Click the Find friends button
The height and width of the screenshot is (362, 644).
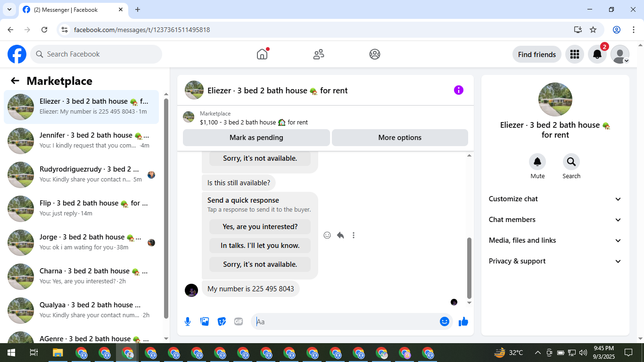(537, 54)
